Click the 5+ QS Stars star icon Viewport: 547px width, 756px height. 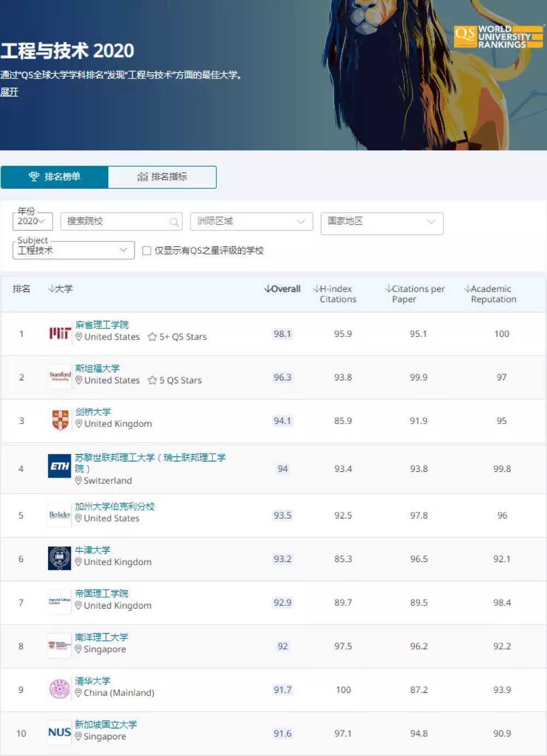point(152,337)
